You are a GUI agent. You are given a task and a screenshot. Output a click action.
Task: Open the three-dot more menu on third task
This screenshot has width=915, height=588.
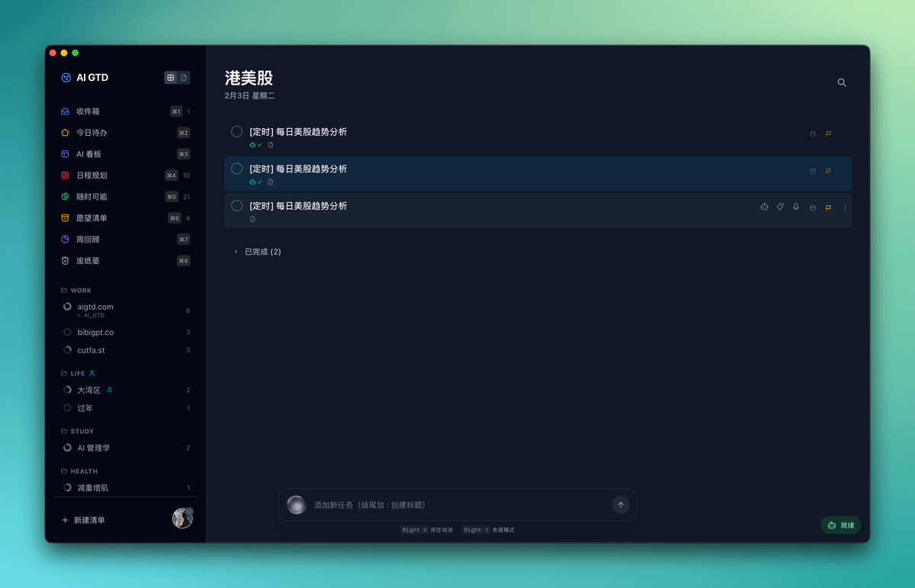845,207
